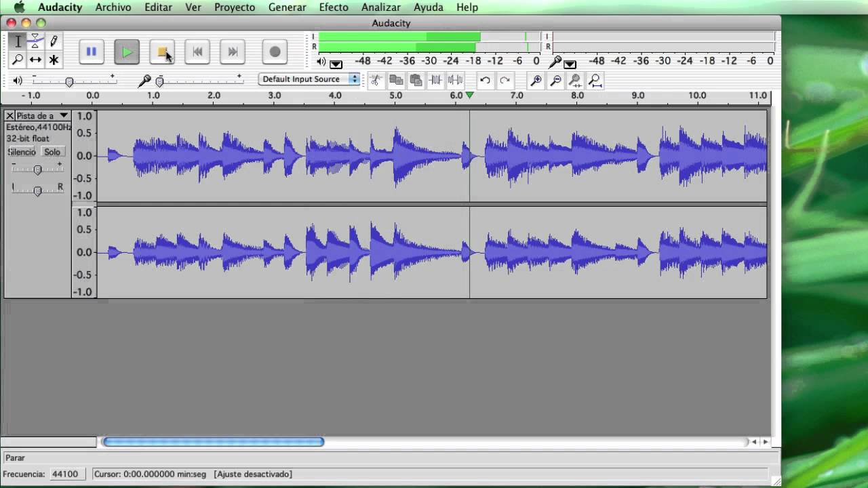Image resolution: width=868 pixels, height=488 pixels.
Task: Start recording with the Record button
Action: (x=275, y=52)
